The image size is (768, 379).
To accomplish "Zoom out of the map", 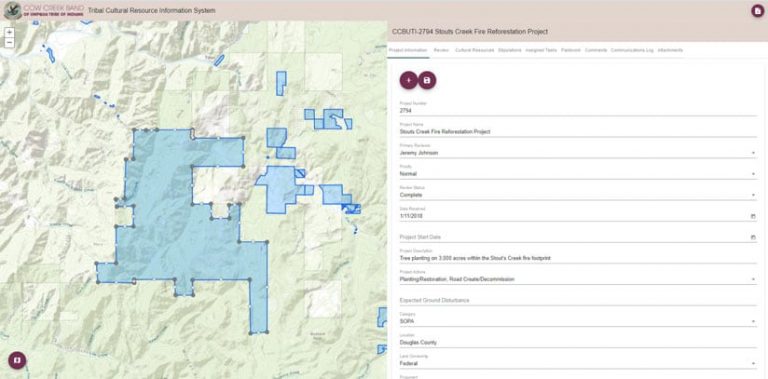I will (10, 43).
